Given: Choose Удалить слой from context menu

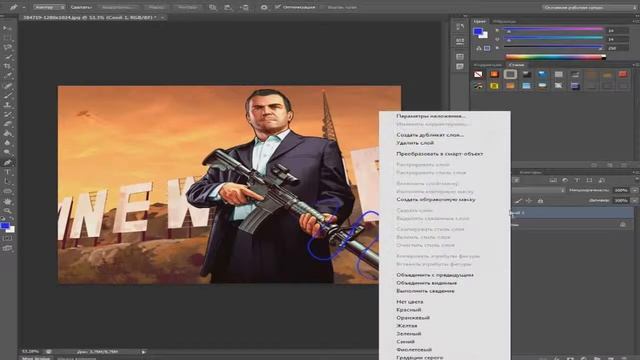Looking at the screenshot, I should tap(415, 143).
